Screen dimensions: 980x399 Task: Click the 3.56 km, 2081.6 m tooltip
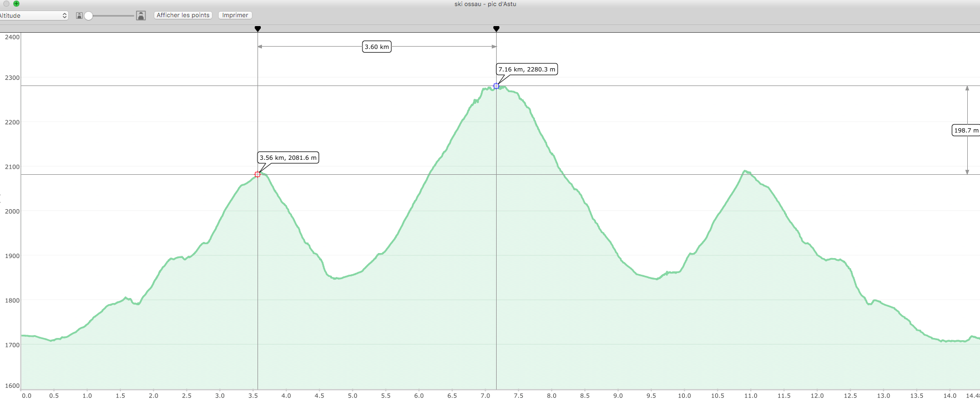(x=288, y=158)
